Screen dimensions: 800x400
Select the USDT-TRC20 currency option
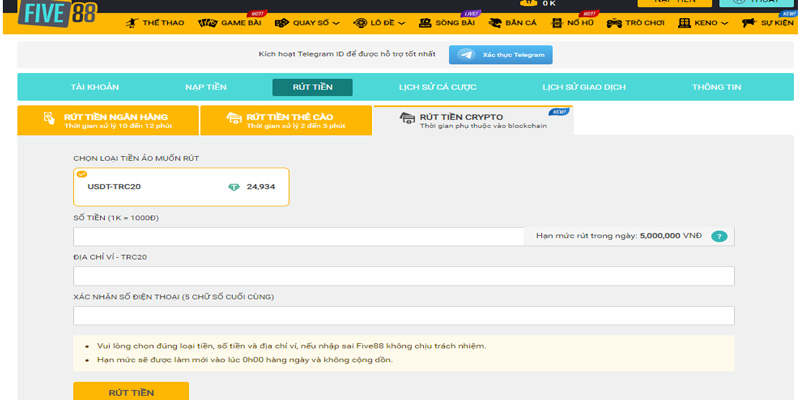pyautogui.click(x=181, y=187)
